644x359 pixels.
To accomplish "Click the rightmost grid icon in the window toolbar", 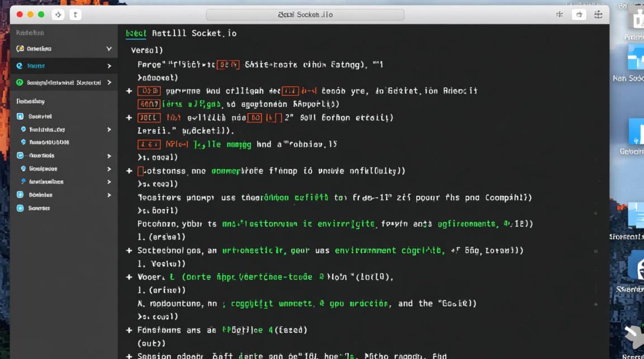I will [598, 15].
